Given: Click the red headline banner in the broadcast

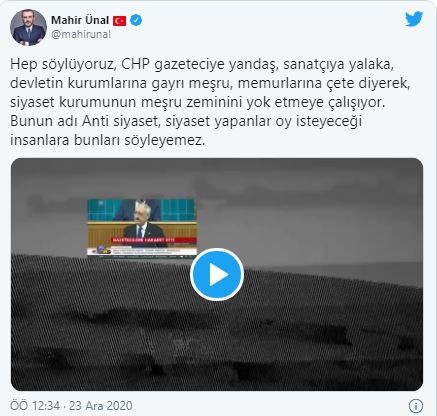Looking at the screenshot, I should click(x=154, y=240).
